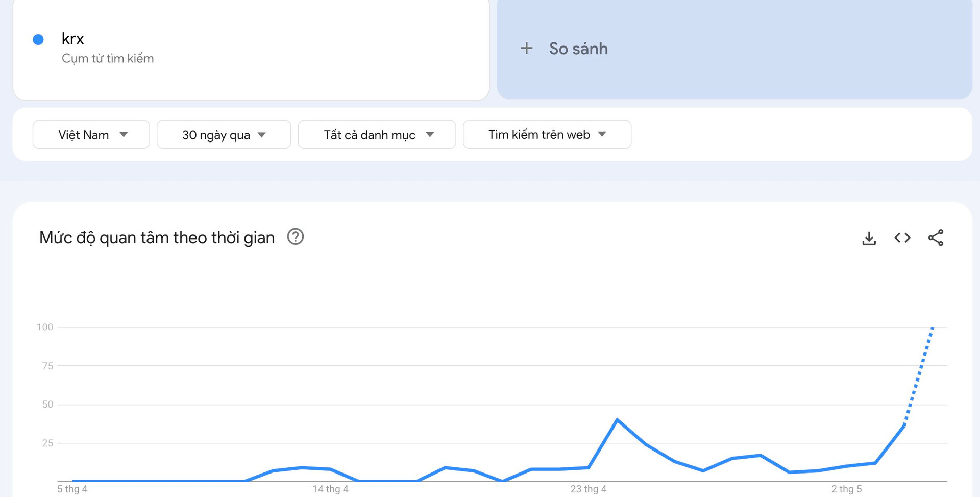The image size is (980, 497).
Task: Download the interest over time chart data
Action: click(x=869, y=238)
